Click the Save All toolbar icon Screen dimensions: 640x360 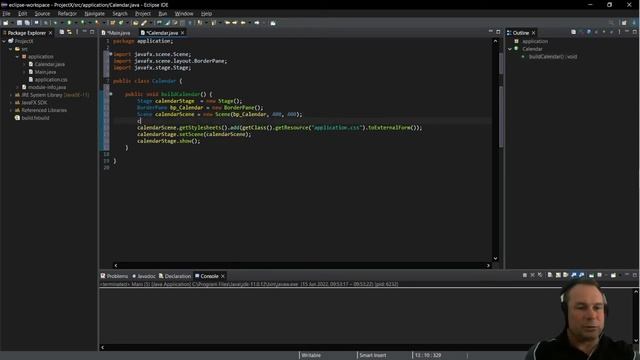pos(27,23)
